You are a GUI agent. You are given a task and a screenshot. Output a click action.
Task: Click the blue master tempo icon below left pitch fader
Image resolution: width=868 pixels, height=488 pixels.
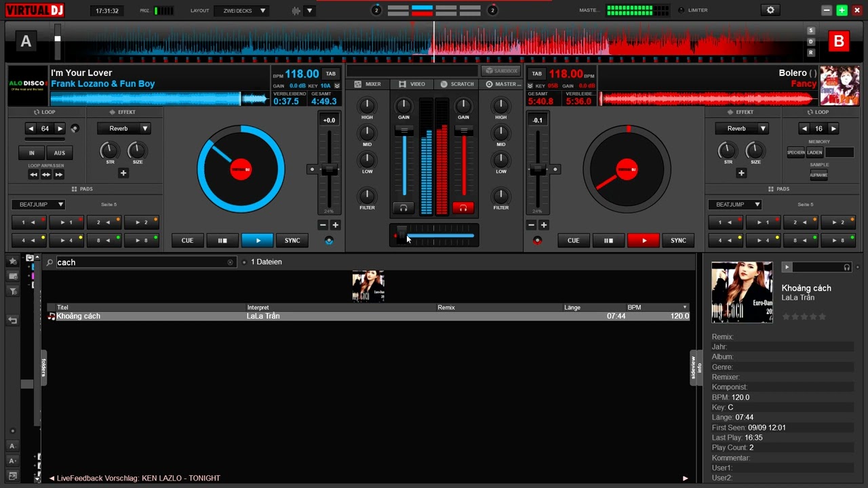point(329,241)
